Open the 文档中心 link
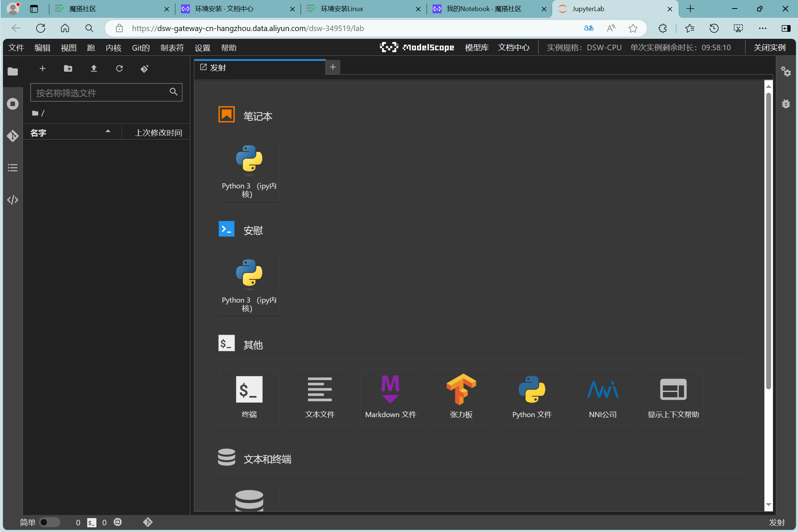This screenshot has height=532, width=798. pos(513,48)
